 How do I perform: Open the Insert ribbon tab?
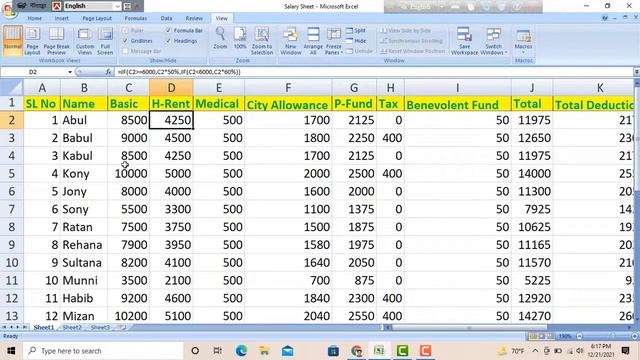point(62,18)
